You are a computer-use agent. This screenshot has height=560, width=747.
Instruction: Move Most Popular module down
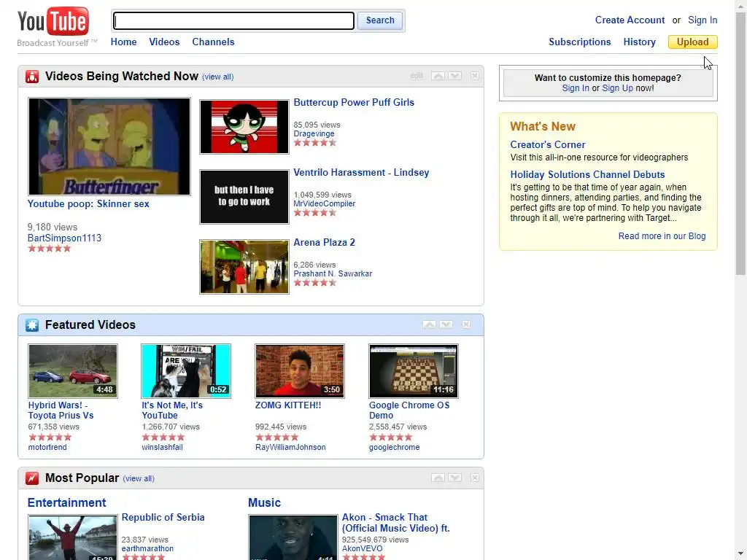[x=455, y=478]
